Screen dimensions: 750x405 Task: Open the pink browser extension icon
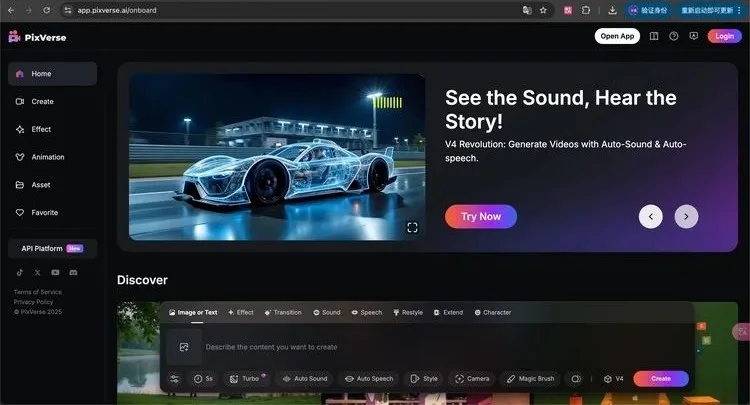[x=568, y=10]
